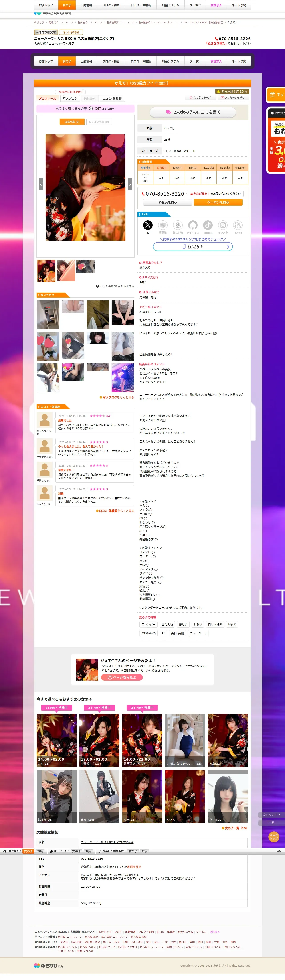Show the previous profile photo arrow
Screen dimensions: 285x980
click(41, 184)
